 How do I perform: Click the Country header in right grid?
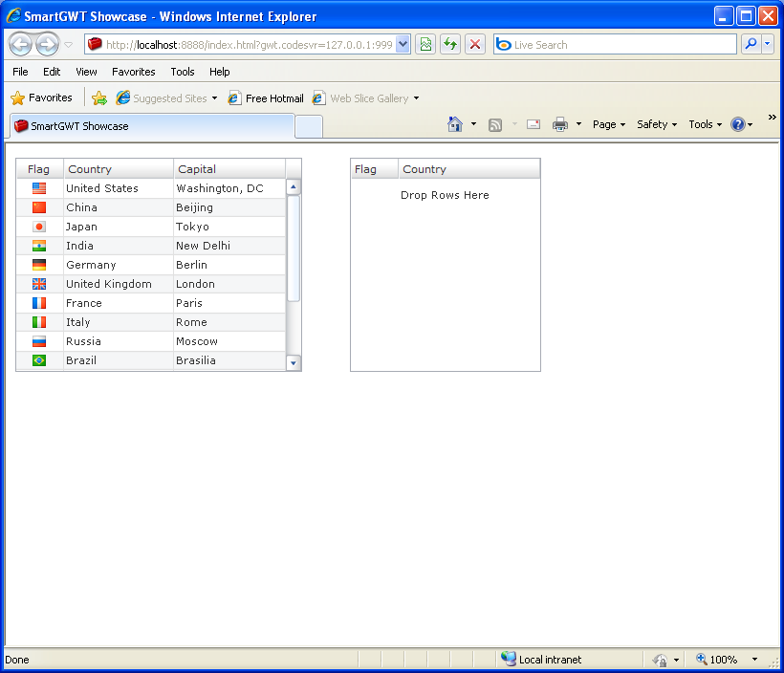(x=469, y=169)
